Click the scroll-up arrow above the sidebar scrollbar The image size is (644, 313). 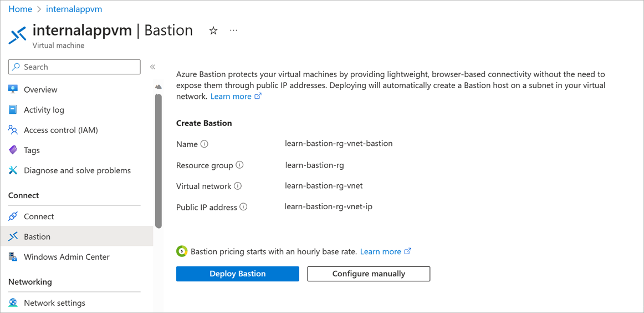pyautogui.click(x=159, y=87)
